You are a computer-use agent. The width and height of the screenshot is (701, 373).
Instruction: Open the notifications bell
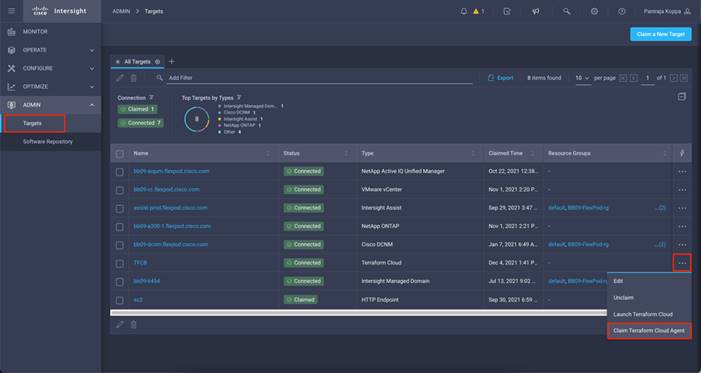pyautogui.click(x=464, y=12)
